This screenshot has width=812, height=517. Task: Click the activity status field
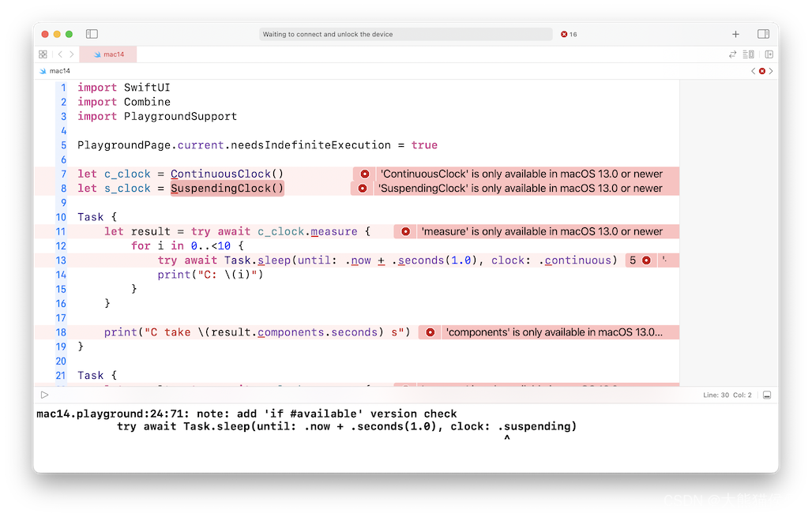[x=405, y=34]
